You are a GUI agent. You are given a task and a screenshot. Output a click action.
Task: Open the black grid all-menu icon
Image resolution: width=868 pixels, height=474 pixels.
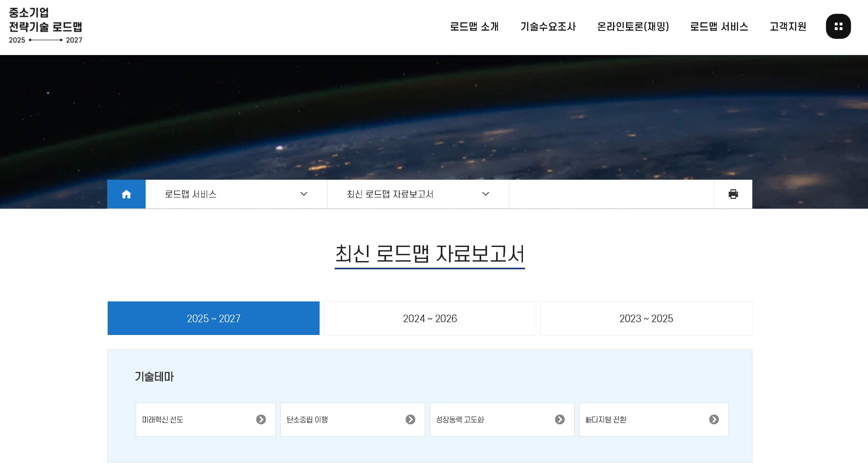point(838,26)
